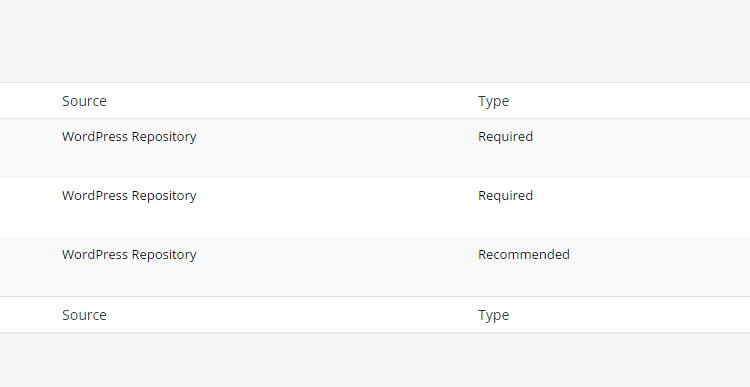Click empty space between top Source and Type headers
Viewport: 750px width, 387px height.
click(x=292, y=101)
